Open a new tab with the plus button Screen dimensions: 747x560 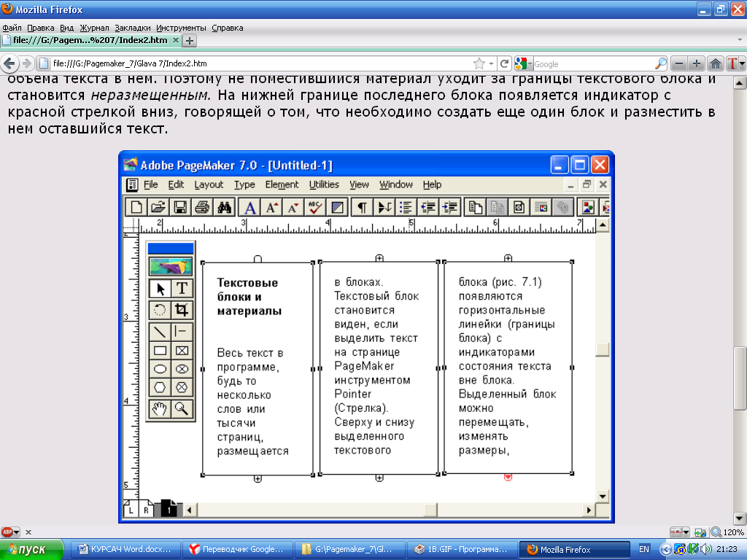[x=190, y=41]
